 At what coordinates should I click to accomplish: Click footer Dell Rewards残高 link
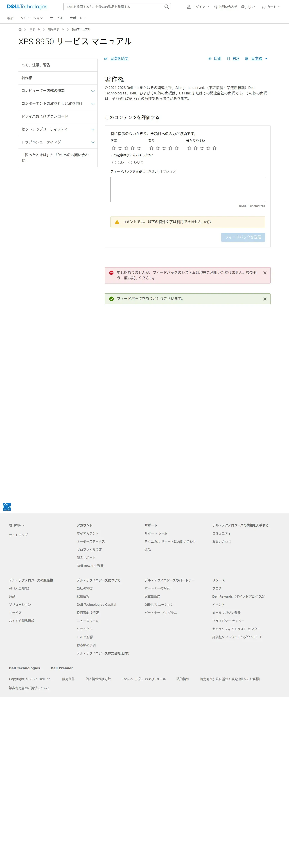point(90,566)
